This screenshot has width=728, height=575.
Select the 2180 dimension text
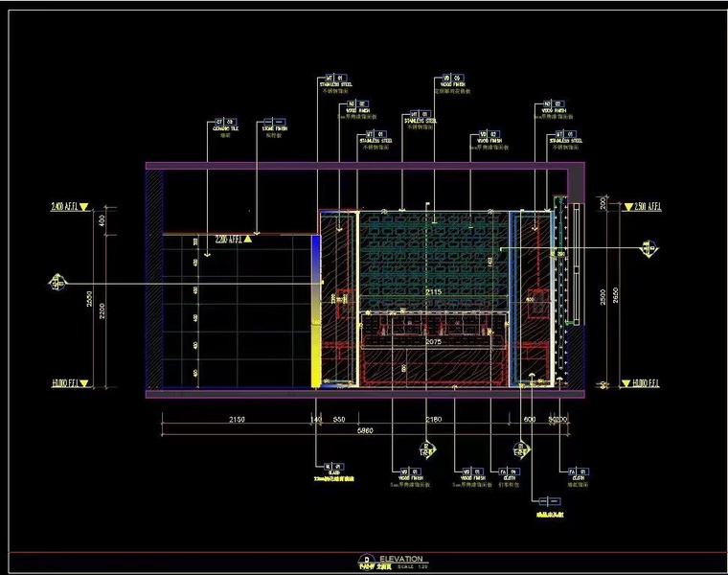coord(434,420)
